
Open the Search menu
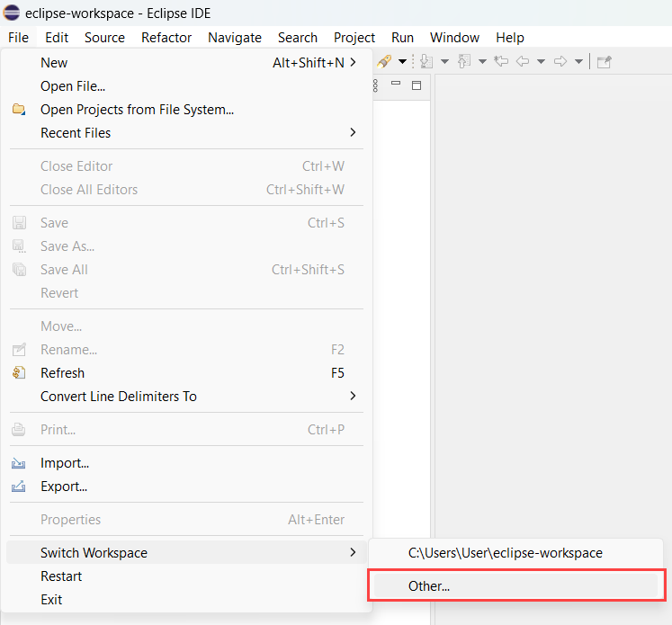[x=298, y=38]
